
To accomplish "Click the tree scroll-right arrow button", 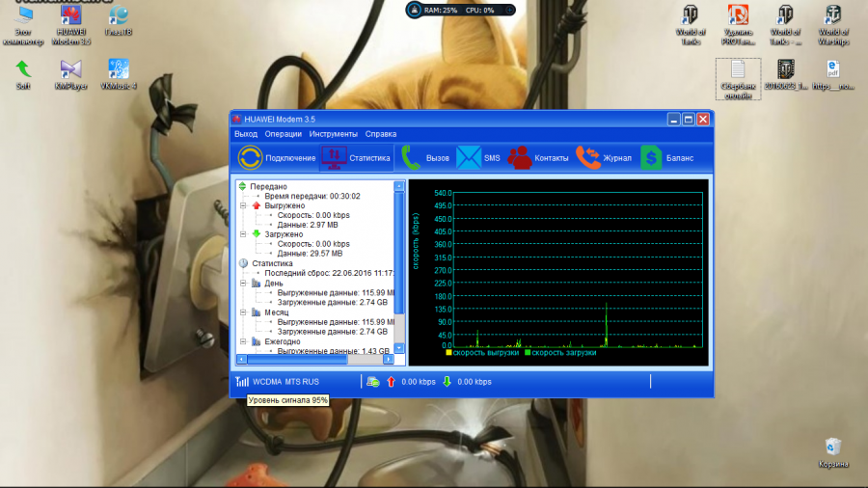I will coord(389,359).
